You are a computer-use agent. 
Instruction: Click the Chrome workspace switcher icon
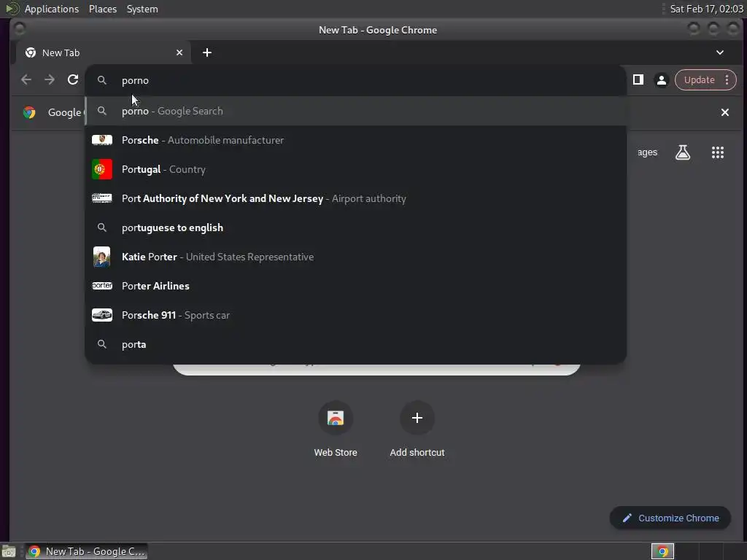[x=662, y=551]
